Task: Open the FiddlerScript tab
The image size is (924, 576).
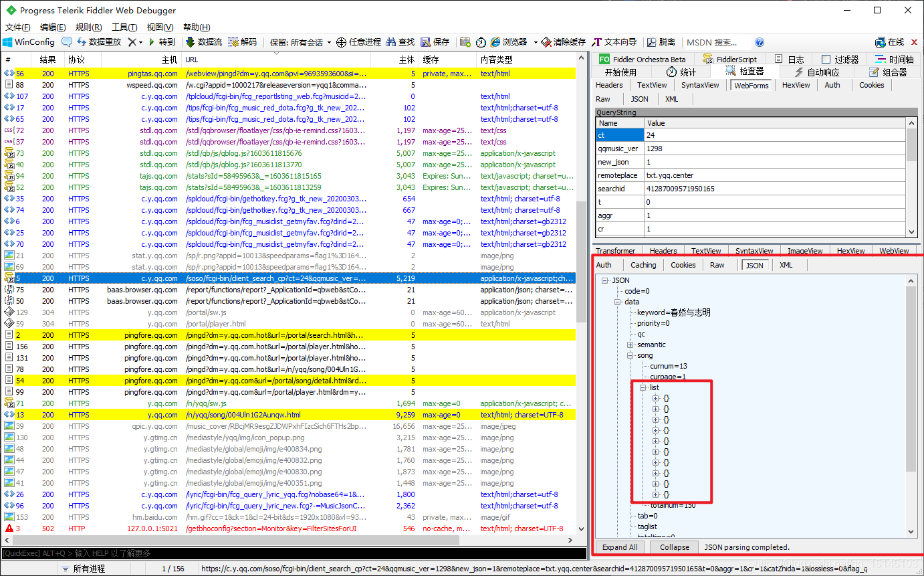Action: 730,59
